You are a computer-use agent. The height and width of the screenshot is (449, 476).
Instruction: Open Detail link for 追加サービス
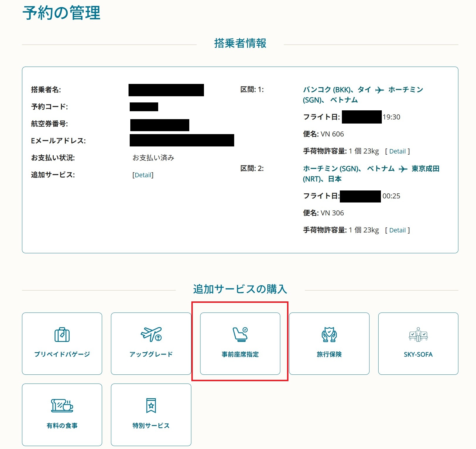pos(143,175)
